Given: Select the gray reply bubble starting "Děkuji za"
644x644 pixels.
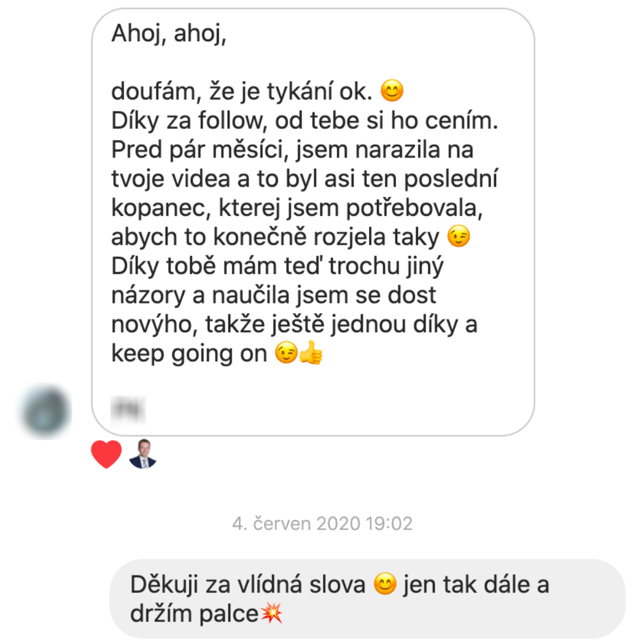Looking at the screenshot, I should tap(367, 599).
